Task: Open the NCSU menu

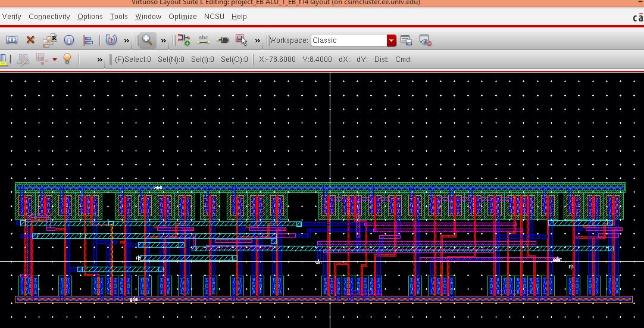Action: (214, 17)
